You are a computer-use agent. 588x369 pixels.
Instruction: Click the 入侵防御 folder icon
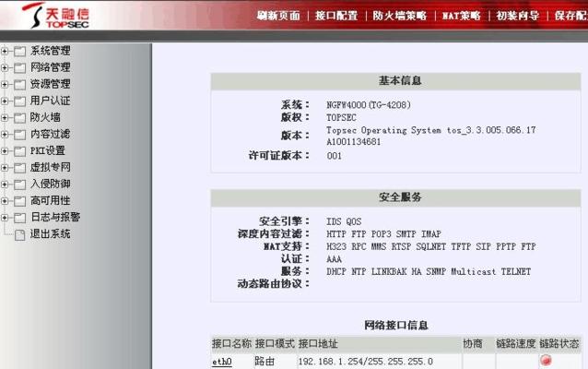pos(20,184)
